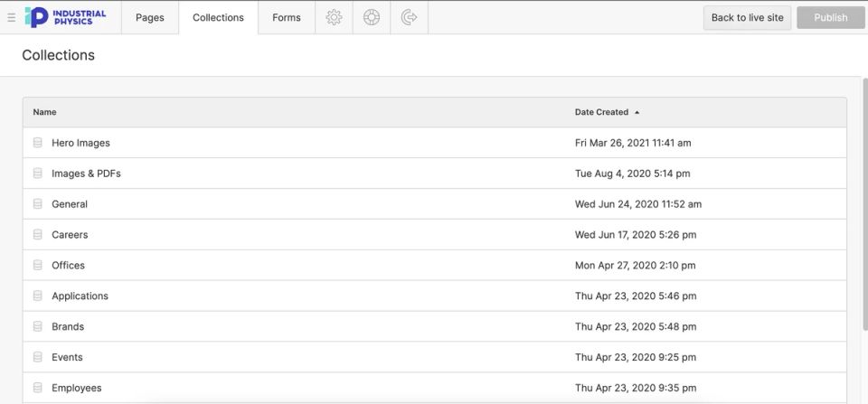The width and height of the screenshot is (868, 404).
Task: Sort by the Date Created column header
Action: pyautogui.click(x=601, y=112)
